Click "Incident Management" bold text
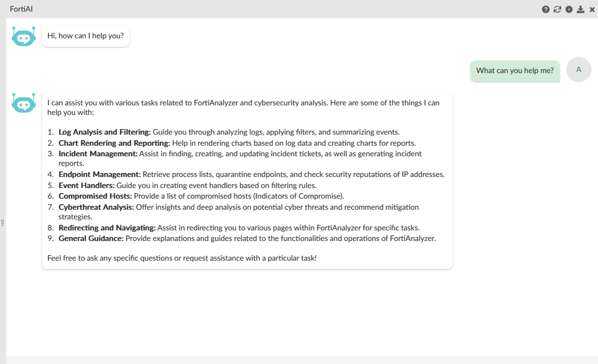The height and width of the screenshot is (364, 598). click(x=98, y=153)
